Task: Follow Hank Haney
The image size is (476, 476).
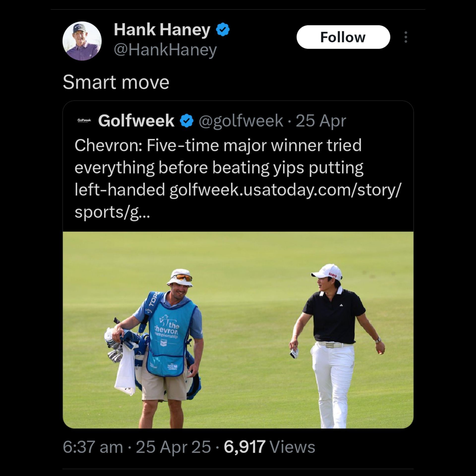Action: point(343,37)
